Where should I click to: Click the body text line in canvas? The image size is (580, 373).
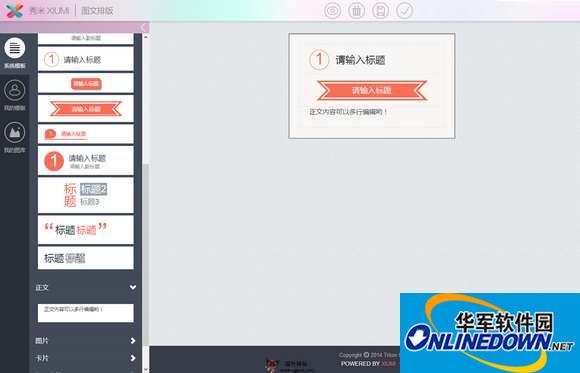tap(348, 111)
